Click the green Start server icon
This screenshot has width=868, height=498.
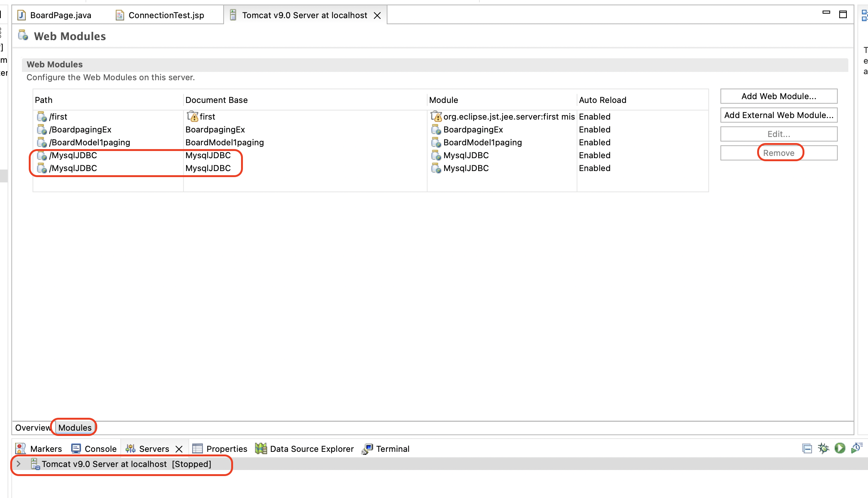[840, 448]
